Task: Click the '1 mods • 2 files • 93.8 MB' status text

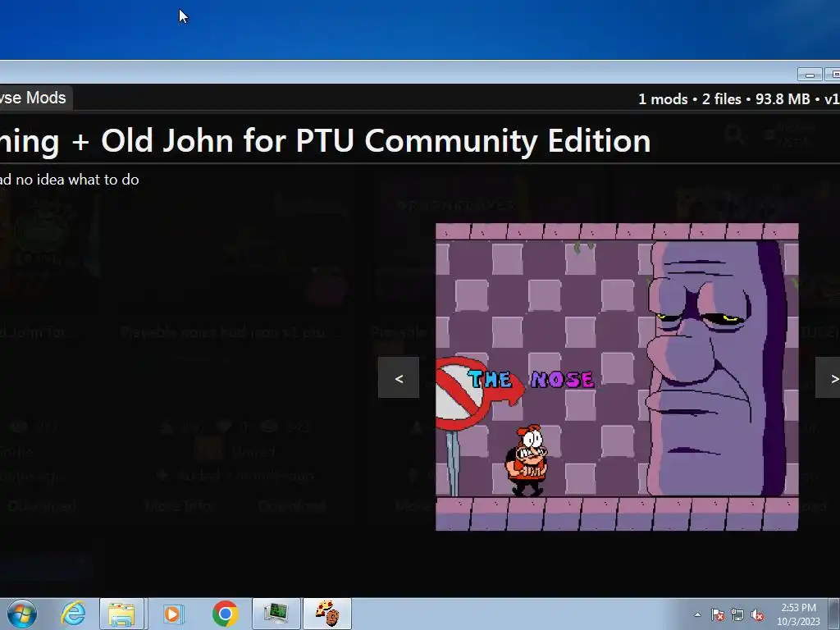Action: click(724, 99)
